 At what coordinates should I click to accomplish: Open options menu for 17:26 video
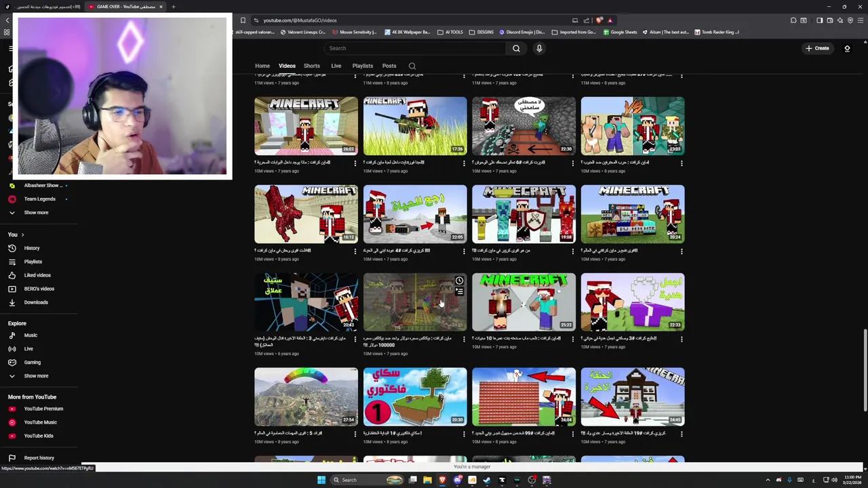464,163
